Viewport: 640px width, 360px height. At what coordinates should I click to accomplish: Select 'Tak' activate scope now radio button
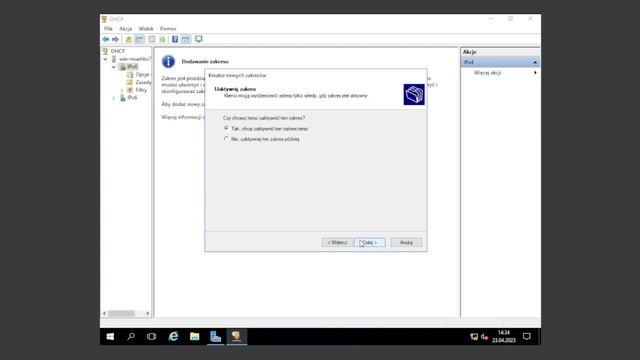(x=226, y=129)
